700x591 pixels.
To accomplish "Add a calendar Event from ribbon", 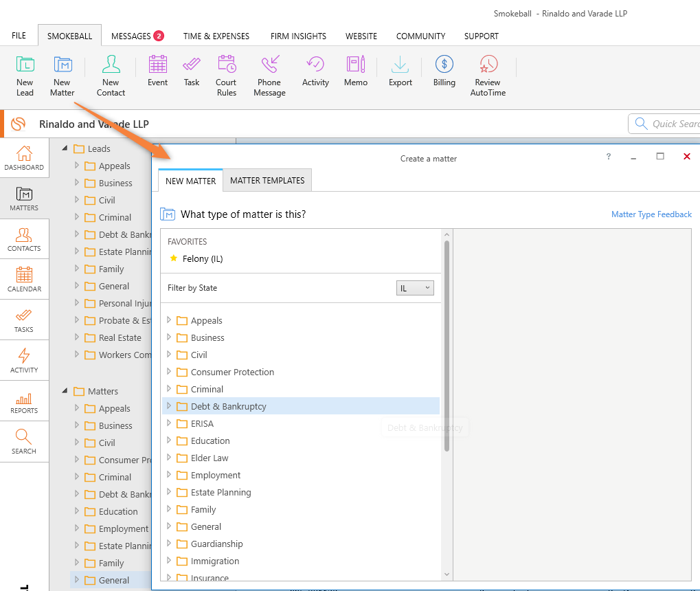I will click(x=157, y=71).
